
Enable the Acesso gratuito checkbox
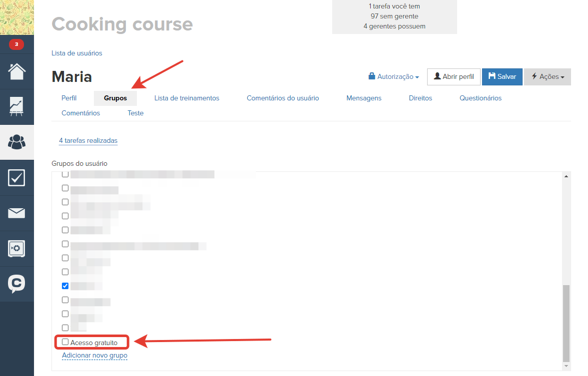point(65,342)
